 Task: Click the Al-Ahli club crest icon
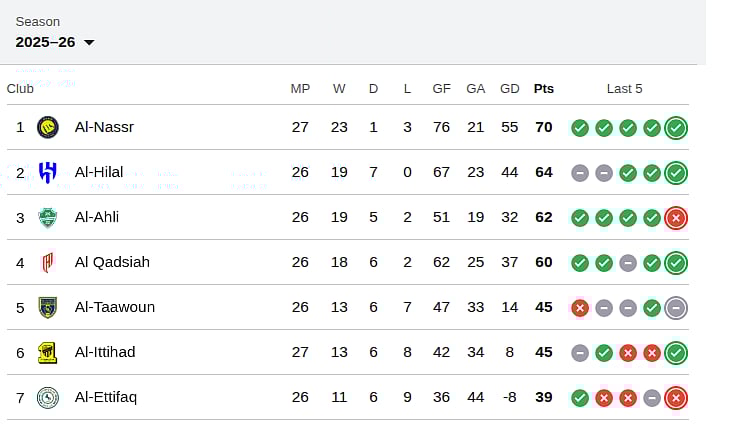point(47,217)
